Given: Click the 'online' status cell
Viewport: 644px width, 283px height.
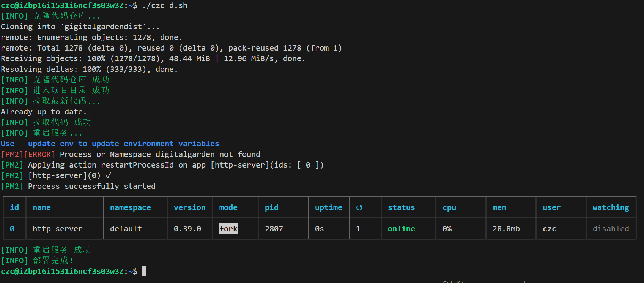Looking at the screenshot, I should point(401,229).
